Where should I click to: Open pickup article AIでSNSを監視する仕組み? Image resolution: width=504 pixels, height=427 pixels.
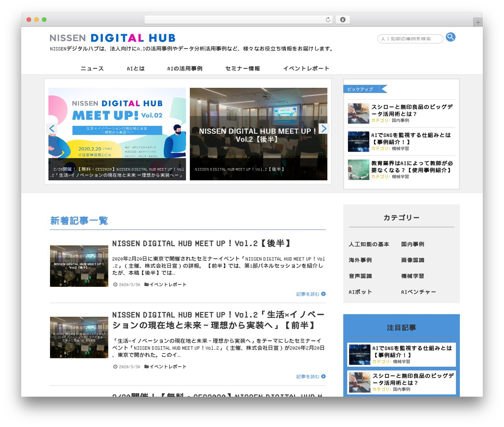click(x=411, y=138)
